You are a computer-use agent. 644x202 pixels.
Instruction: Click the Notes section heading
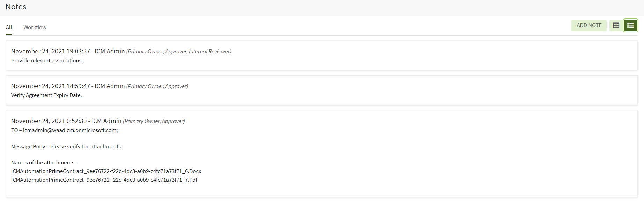tap(16, 7)
